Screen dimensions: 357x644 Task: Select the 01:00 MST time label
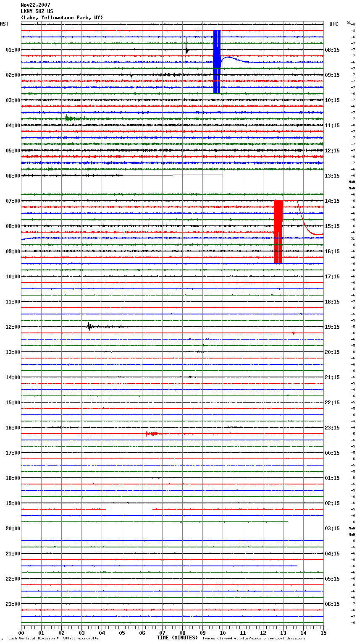coord(13,50)
